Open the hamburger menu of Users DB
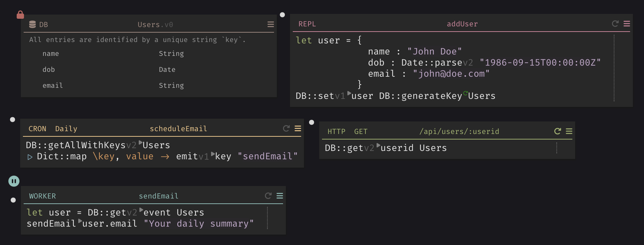The height and width of the screenshot is (245, 644). (271, 24)
